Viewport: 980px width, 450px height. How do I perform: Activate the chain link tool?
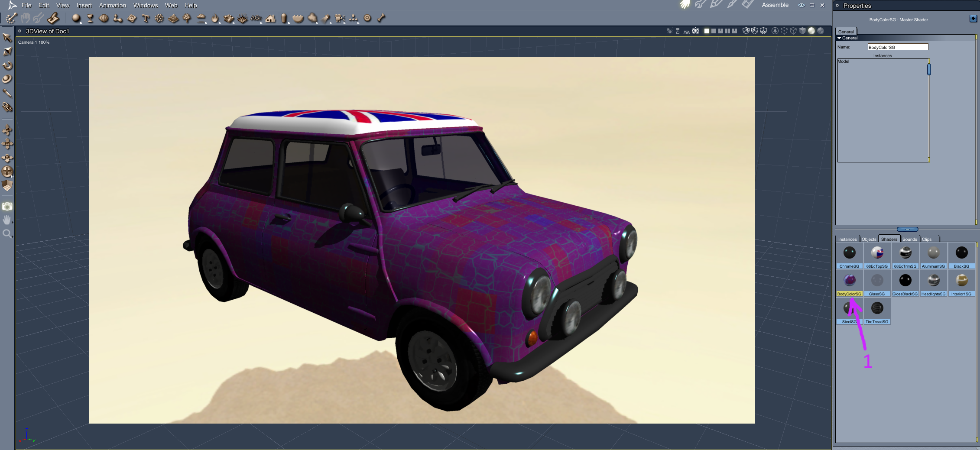point(7,107)
